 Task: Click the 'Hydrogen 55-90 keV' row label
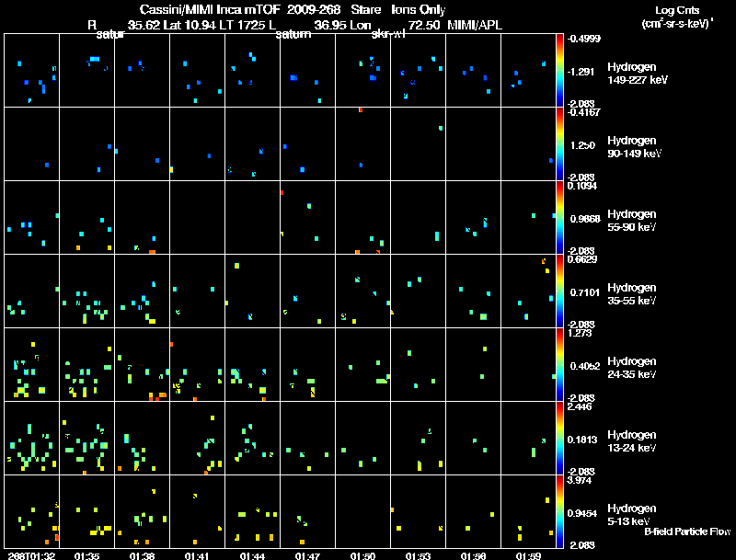pyautogui.click(x=632, y=221)
